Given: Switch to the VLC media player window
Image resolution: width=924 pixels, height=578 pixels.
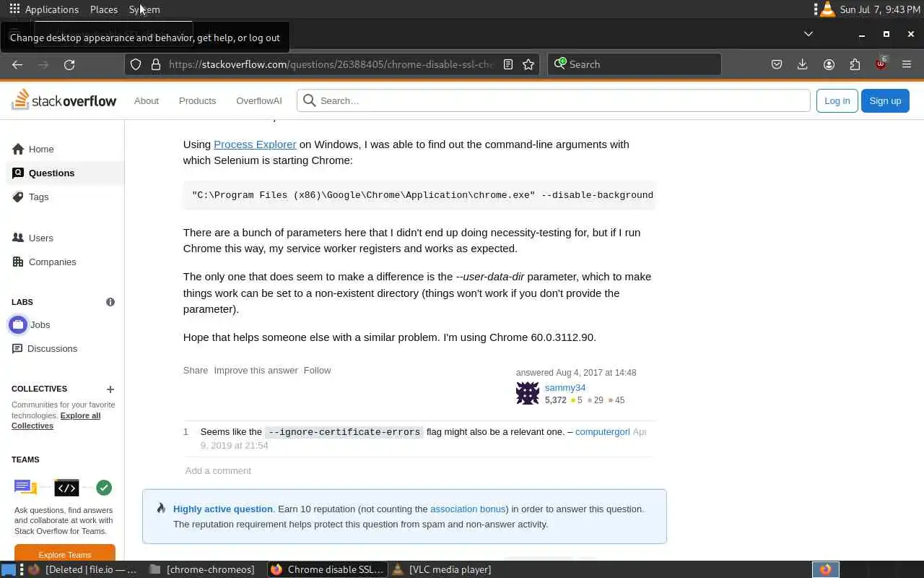Looking at the screenshot, I should pyautogui.click(x=441, y=569).
